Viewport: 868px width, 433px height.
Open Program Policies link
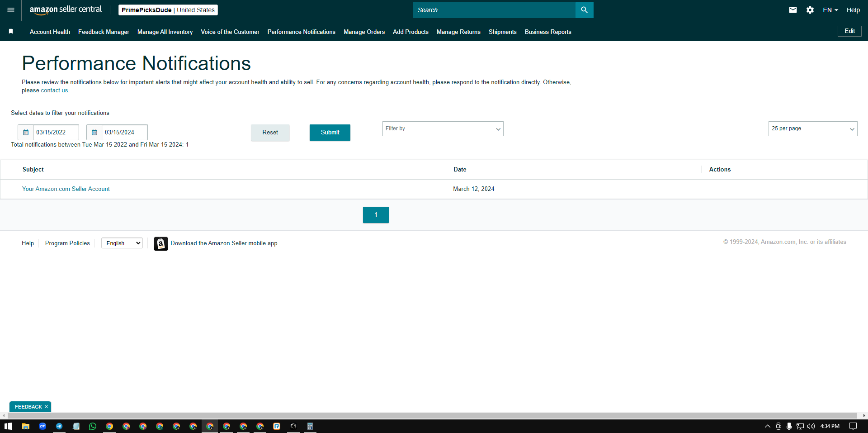(x=67, y=243)
